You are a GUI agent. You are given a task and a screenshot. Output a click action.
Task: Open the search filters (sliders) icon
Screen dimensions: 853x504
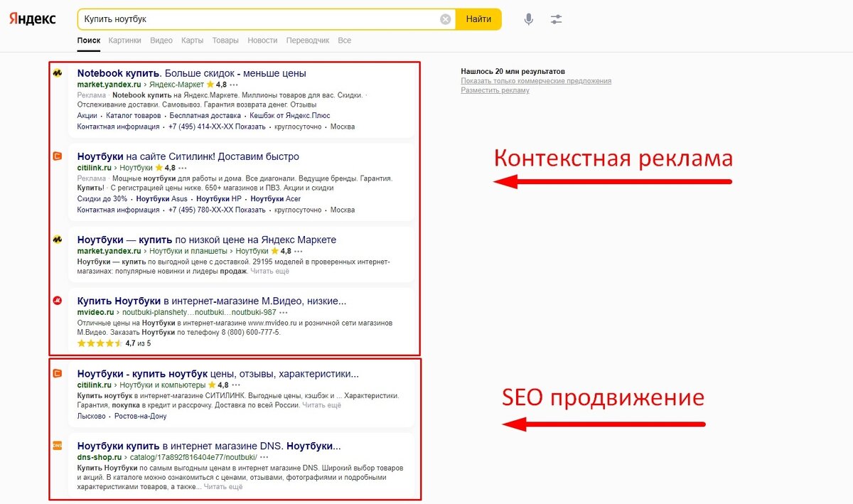(556, 19)
